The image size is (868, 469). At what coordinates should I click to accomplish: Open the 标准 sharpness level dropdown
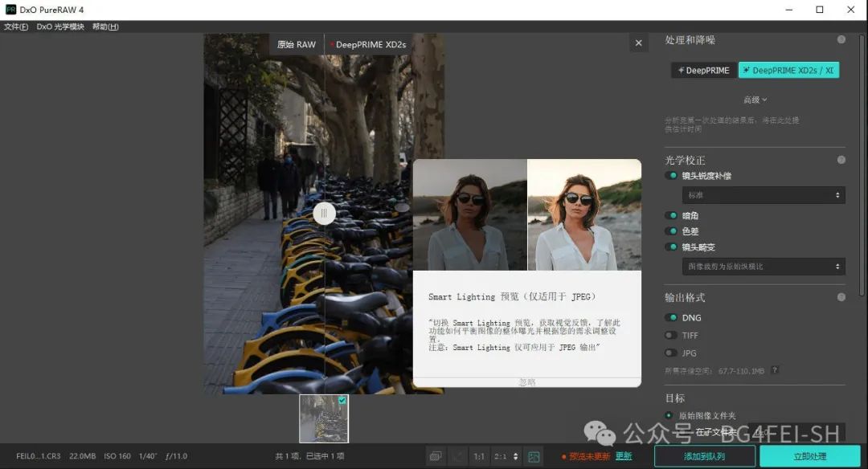[x=764, y=195]
